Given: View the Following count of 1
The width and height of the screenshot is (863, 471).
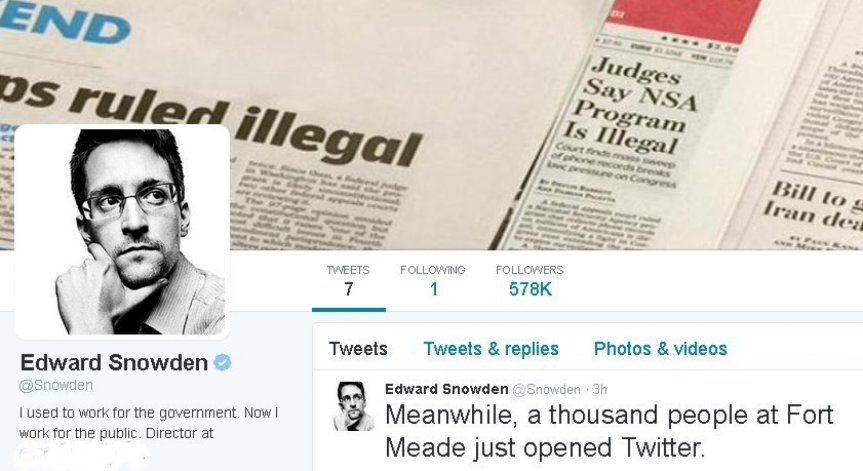Looking at the screenshot, I should (433, 281).
